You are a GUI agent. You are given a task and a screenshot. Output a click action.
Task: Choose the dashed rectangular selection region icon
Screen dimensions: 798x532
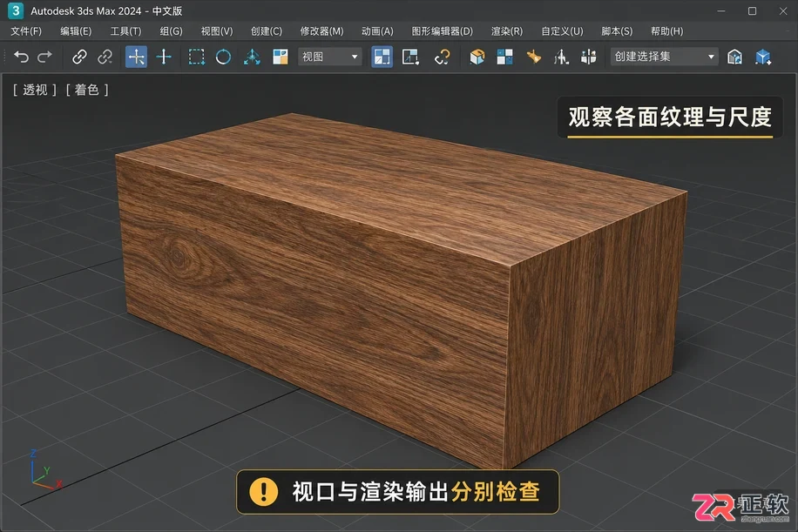[196, 57]
